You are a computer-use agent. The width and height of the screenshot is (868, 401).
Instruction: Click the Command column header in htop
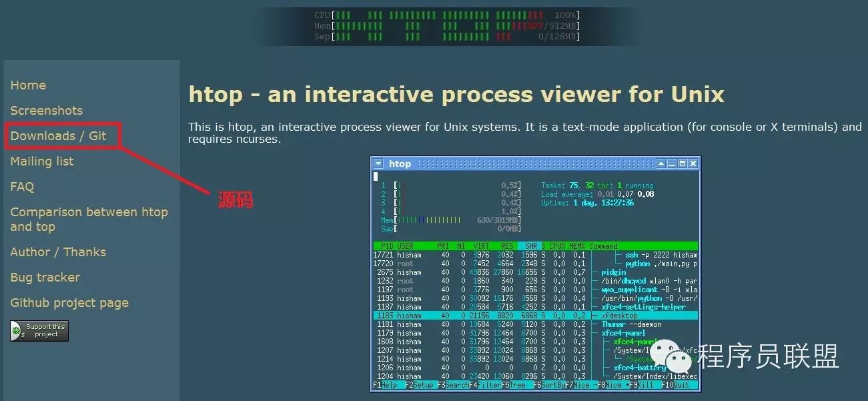[603, 246]
